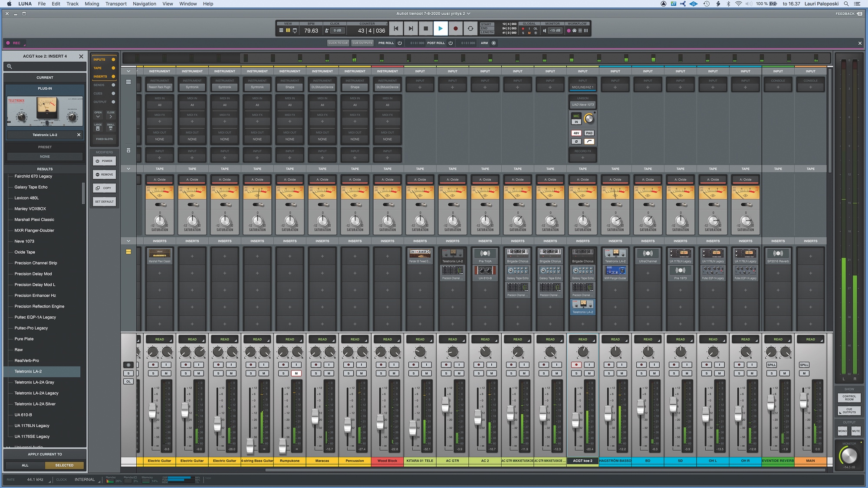This screenshot has height=488, width=868.
Task: Click CLOSE all rows chevron button
Action: (111, 115)
